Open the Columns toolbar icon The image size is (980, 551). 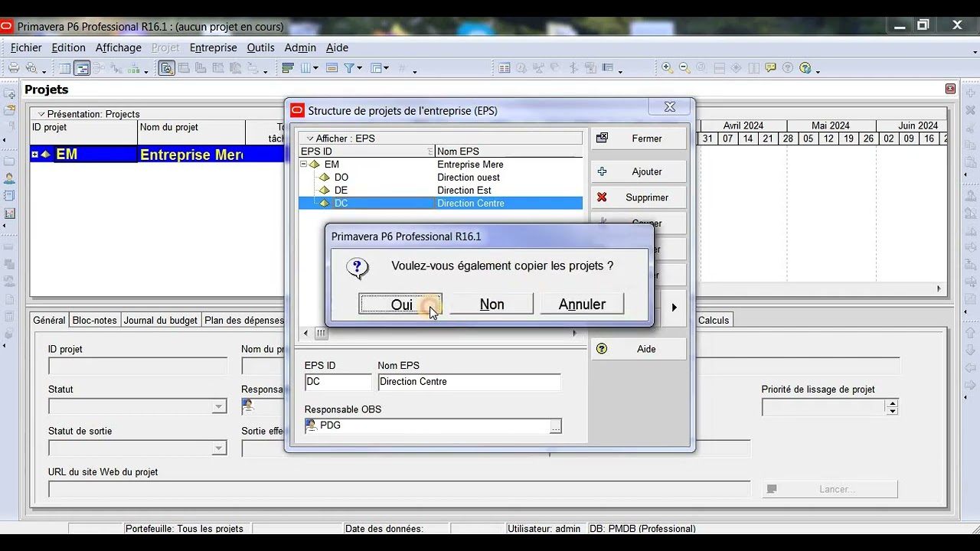(306, 68)
